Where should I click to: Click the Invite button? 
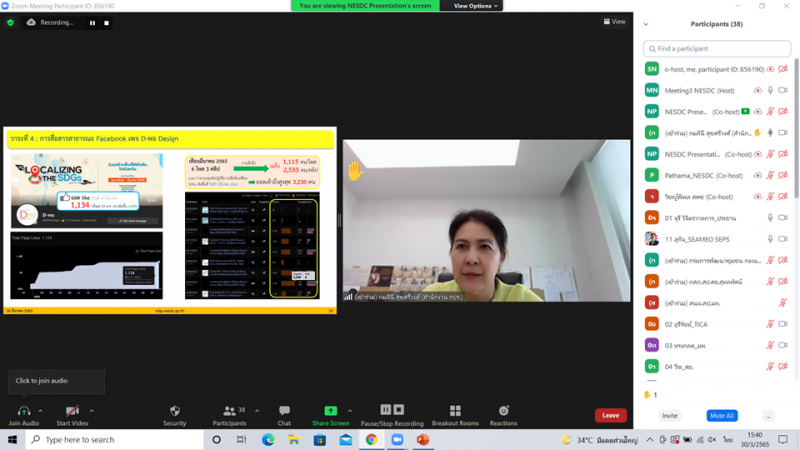pyautogui.click(x=669, y=416)
